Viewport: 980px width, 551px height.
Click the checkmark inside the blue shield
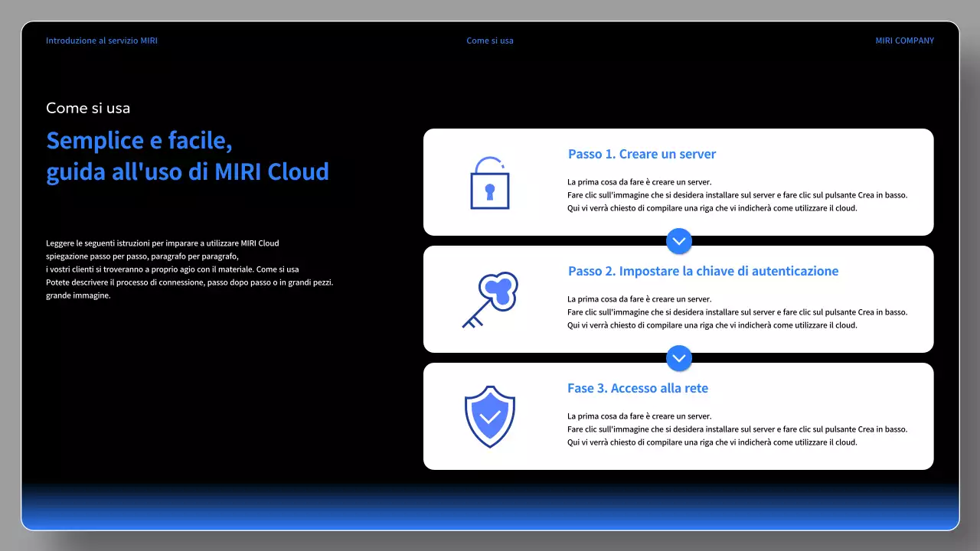489,419
